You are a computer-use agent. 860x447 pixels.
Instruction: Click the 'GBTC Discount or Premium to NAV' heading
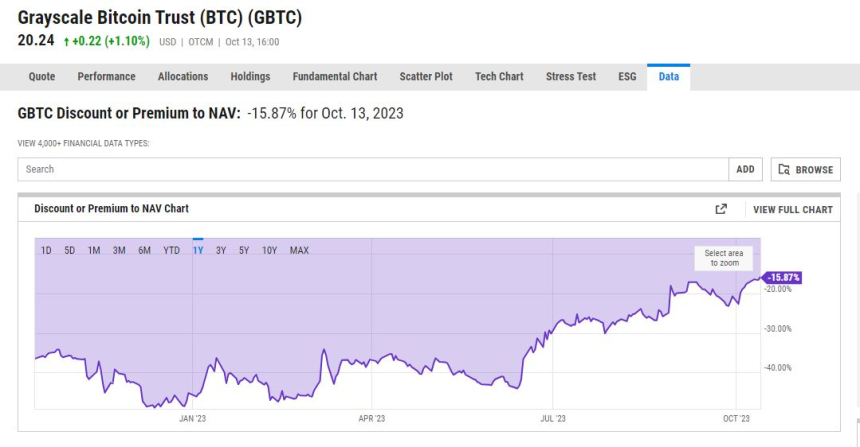[x=129, y=114]
